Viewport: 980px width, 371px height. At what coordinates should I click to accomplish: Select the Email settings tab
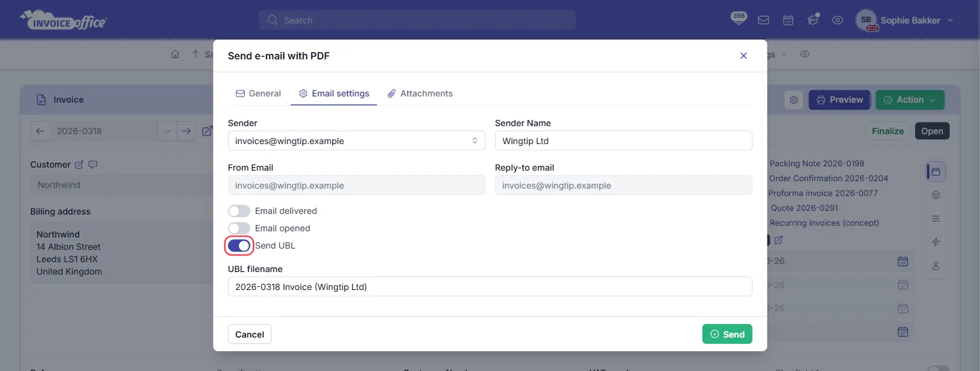(x=334, y=93)
